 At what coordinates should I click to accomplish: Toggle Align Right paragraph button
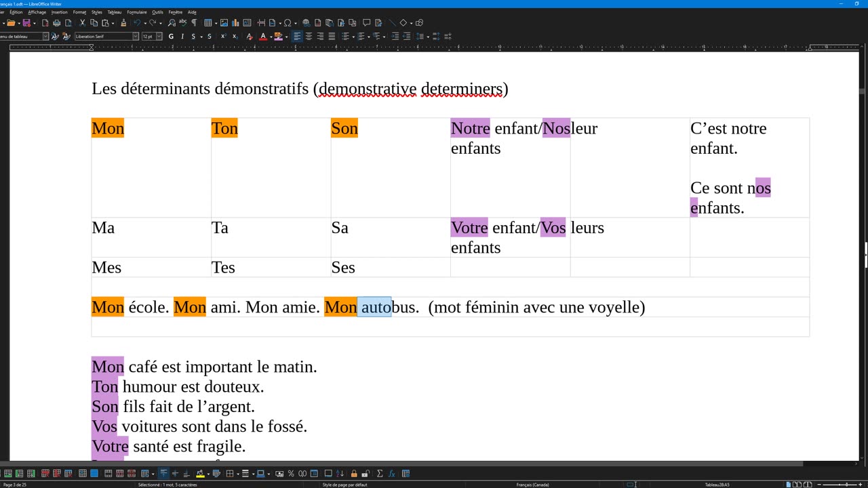click(x=320, y=37)
